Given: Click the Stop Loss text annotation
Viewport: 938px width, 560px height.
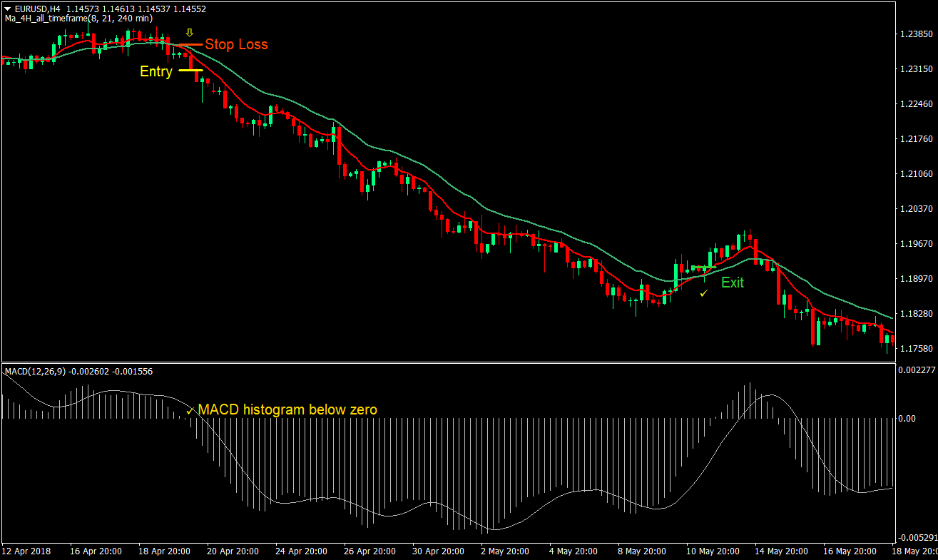Looking at the screenshot, I should 236,44.
